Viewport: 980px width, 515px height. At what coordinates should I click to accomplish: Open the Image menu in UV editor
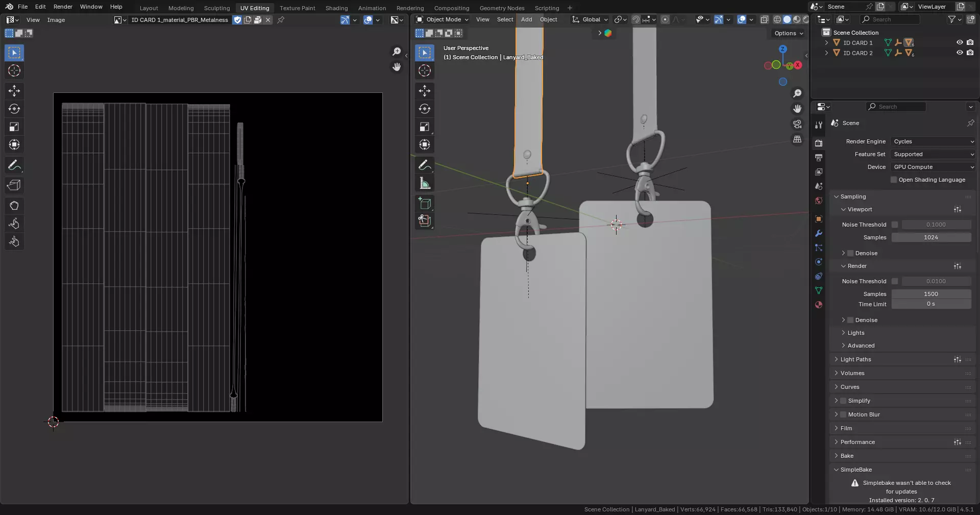(x=56, y=20)
